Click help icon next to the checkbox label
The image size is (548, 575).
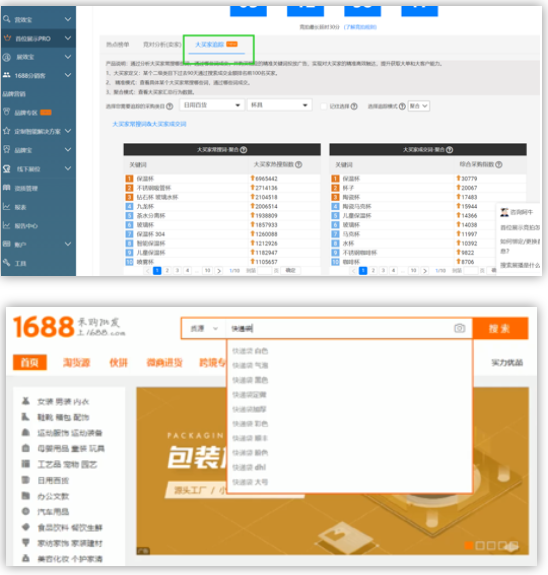point(354,106)
